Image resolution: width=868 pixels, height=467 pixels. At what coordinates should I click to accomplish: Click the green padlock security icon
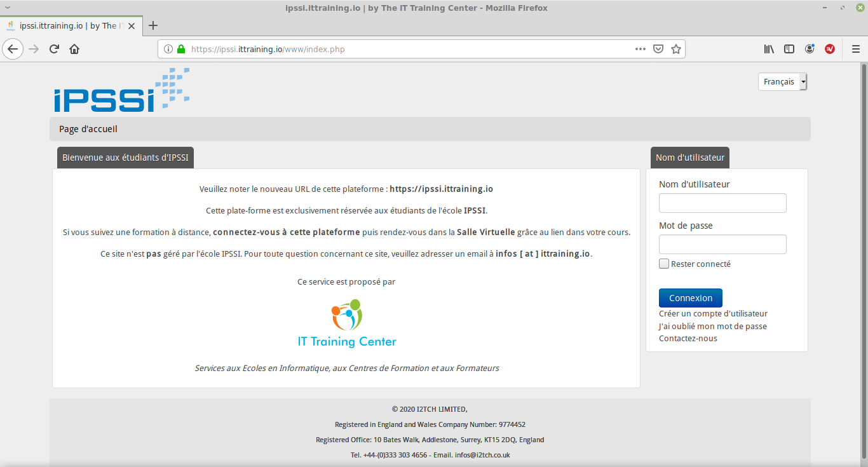click(181, 49)
